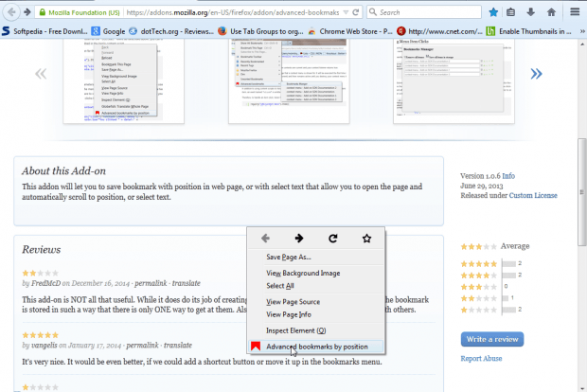
Task: Open the Report Abuse link
Action: pos(481,358)
